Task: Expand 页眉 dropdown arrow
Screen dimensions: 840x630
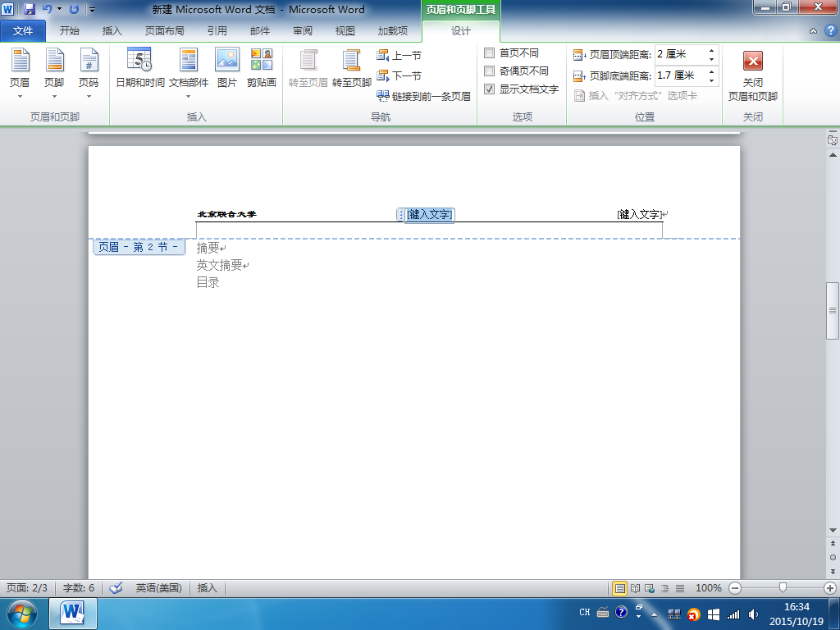Action: [x=20, y=97]
